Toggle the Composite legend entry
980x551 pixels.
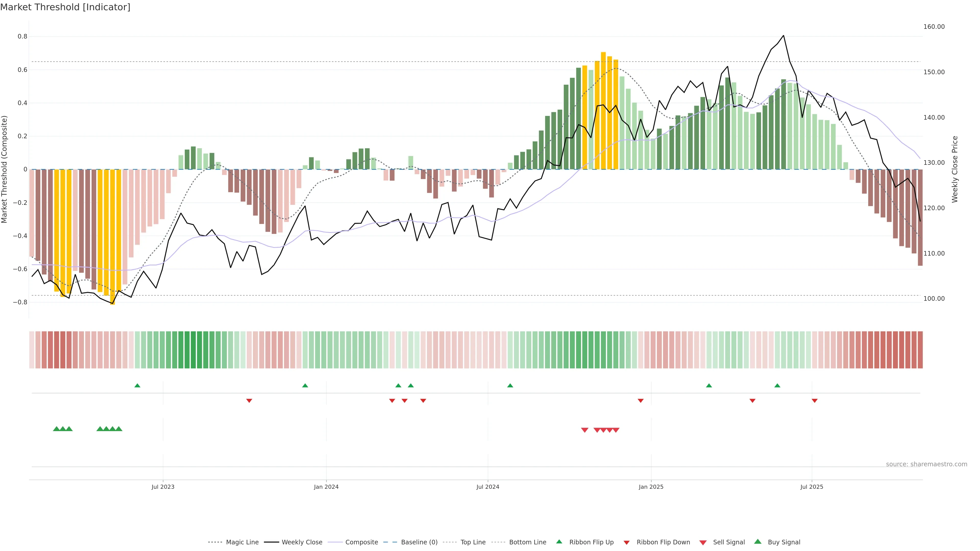[361, 542]
